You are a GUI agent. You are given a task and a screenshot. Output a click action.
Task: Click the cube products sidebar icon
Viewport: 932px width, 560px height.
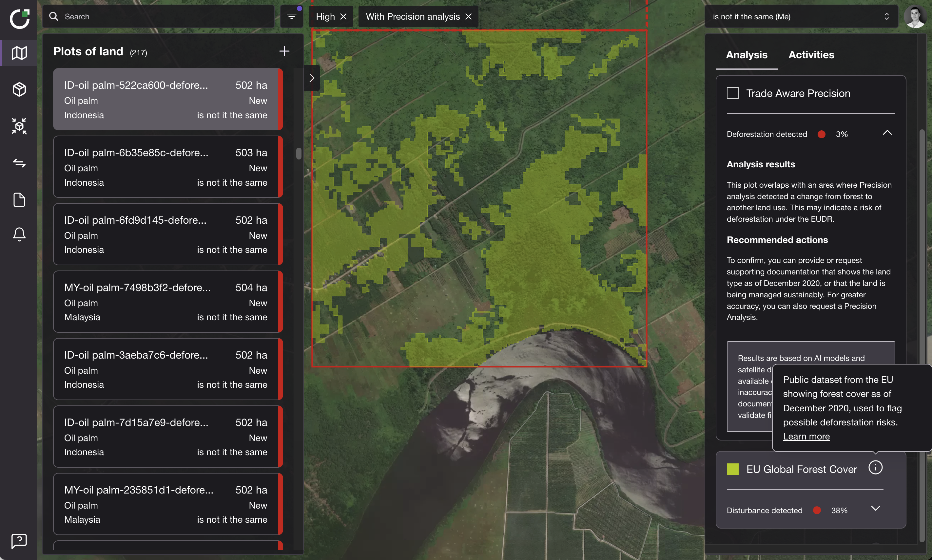point(19,89)
